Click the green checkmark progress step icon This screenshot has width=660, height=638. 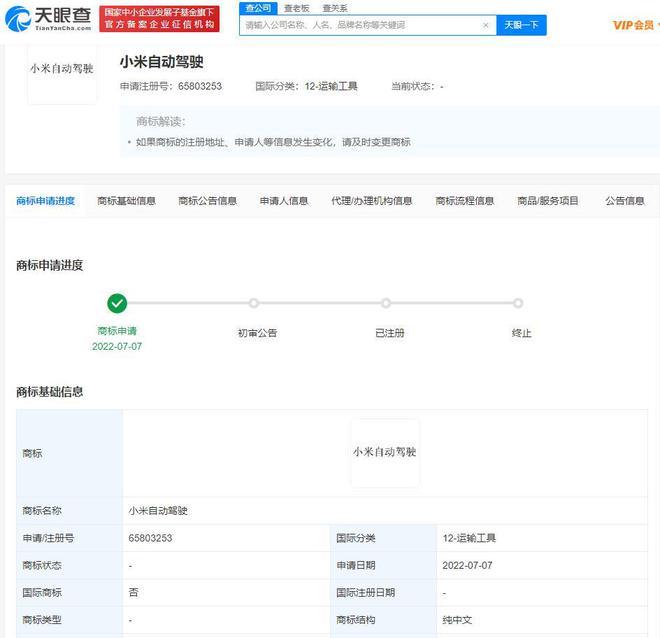point(117,303)
